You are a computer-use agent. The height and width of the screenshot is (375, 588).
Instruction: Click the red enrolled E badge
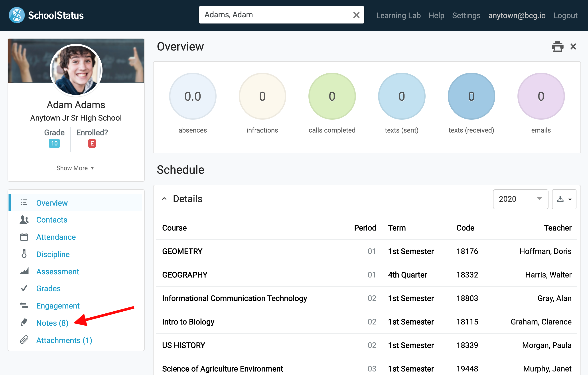coord(92,143)
